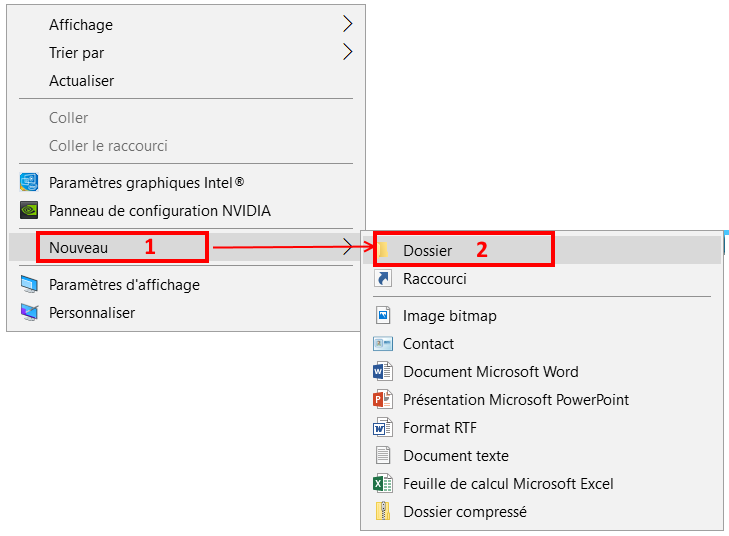The width and height of the screenshot is (729, 536).
Task: Click the Personnaliser monitor icon
Action: click(29, 312)
